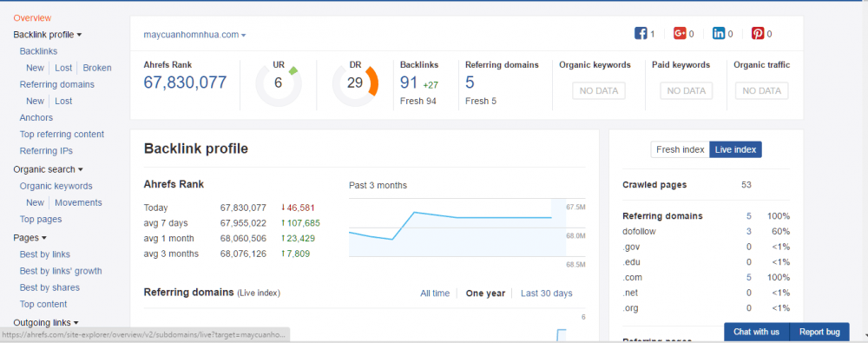Viewport: 868px width, 343px height.
Task: Click the .com referring domains count 5
Action: pos(748,278)
